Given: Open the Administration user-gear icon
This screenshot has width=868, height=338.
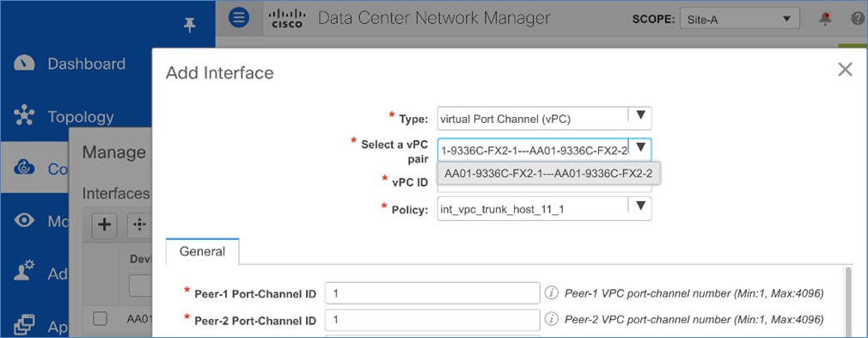Looking at the screenshot, I should pos(24,272).
